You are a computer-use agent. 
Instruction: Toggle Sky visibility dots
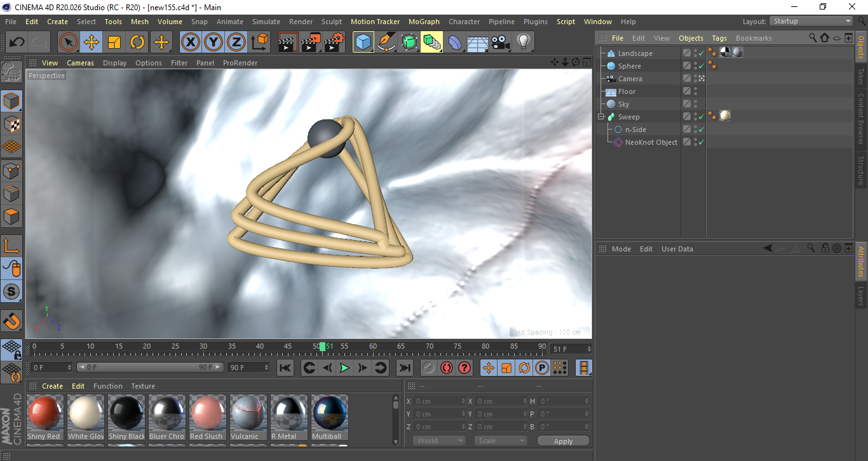coord(695,104)
